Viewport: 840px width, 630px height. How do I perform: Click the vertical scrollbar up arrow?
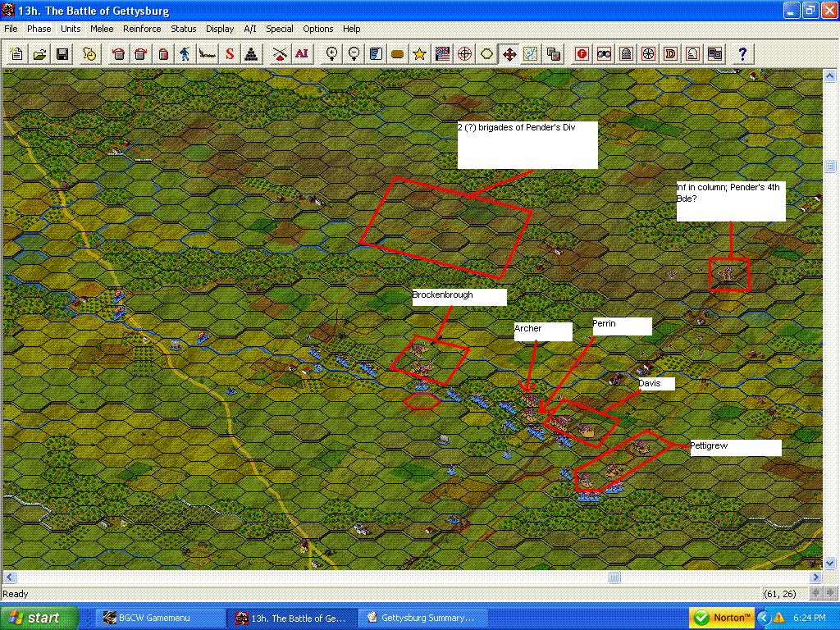830,75
